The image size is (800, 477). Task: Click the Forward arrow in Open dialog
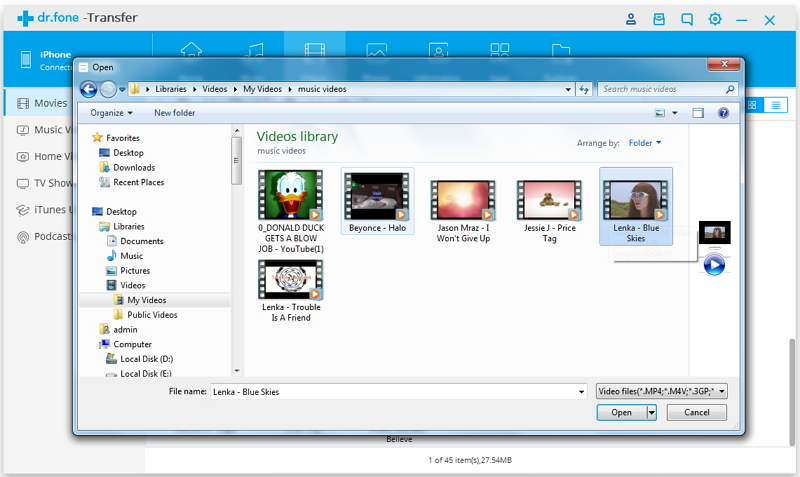click(108, 89)
